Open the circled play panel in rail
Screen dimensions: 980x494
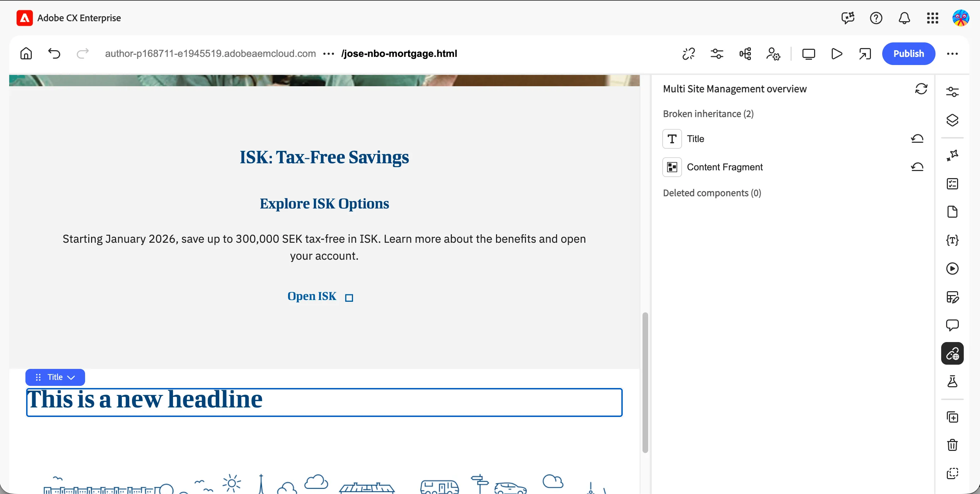click(x=952, y=269)
